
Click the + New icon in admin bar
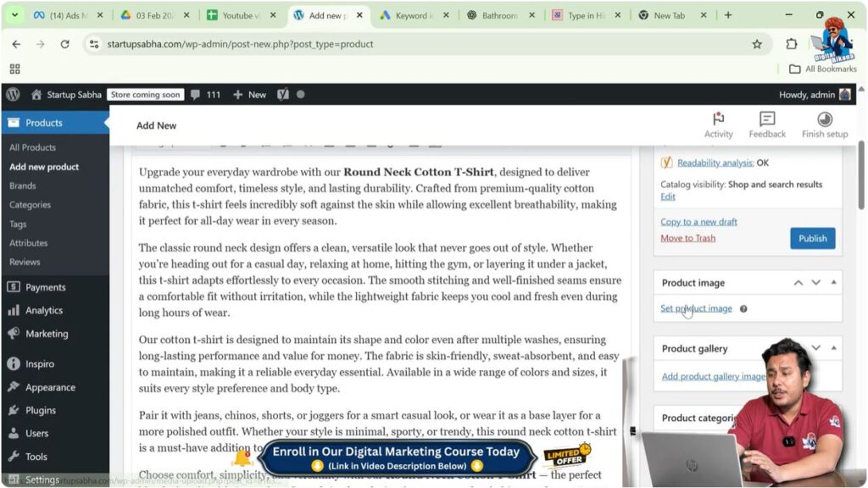pos(248,94)
